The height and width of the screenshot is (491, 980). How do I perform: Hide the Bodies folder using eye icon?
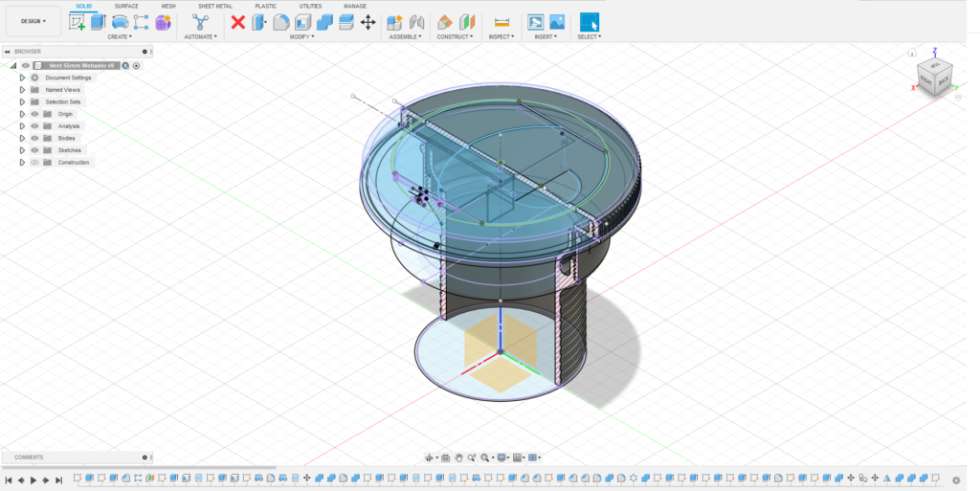point(34,138)
